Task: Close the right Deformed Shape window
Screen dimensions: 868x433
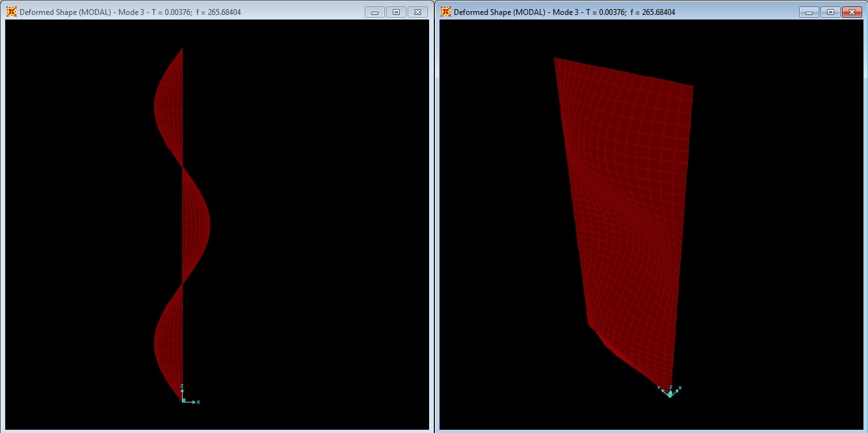Action: coord(851,12)
